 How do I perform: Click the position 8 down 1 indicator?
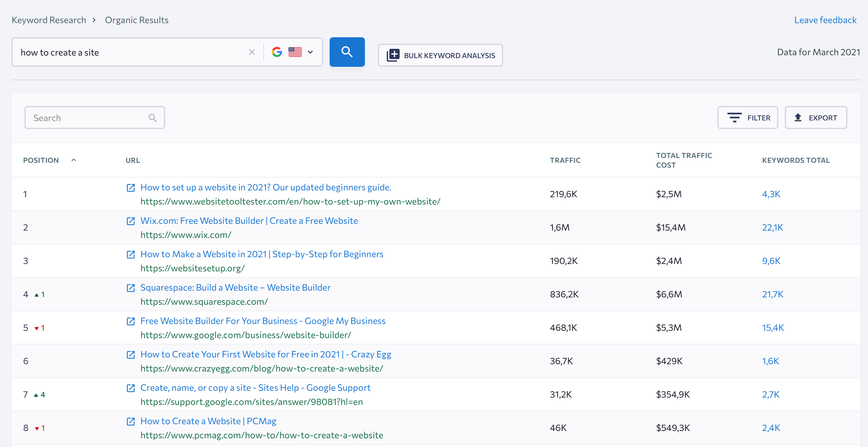coord(40,428)
